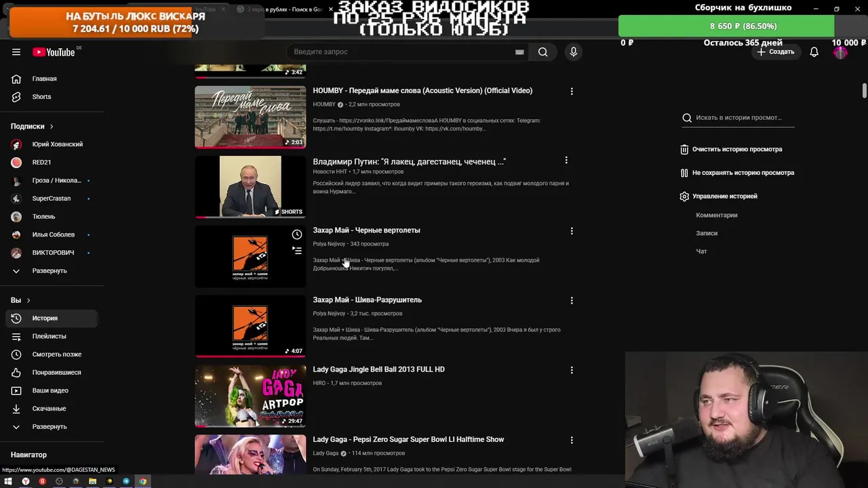Search in watch history field
The image size is (868, 488).
tap(738, 118)
